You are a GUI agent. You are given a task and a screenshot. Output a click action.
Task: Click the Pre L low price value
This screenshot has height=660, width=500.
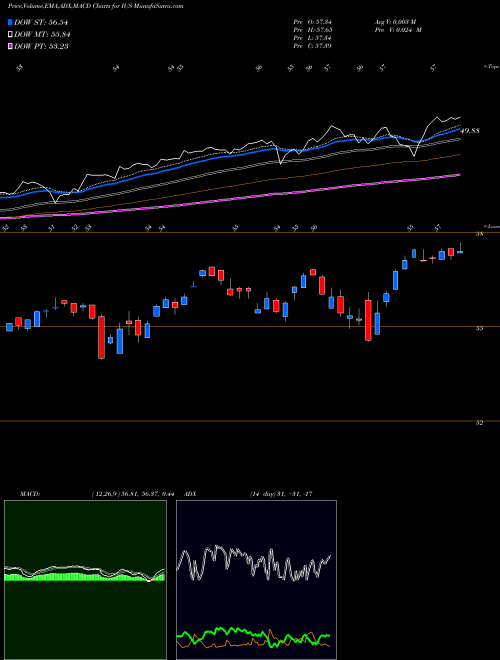pyautogui.click(x=312, y=38)
